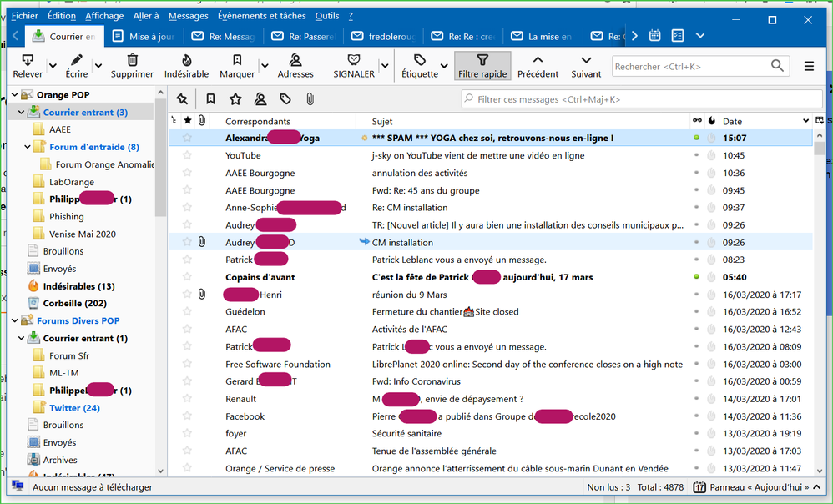Open SIGNALER dropdown arrow
Image resolution: width=833 pixels, height=504 pixels.
coord(385,67)
